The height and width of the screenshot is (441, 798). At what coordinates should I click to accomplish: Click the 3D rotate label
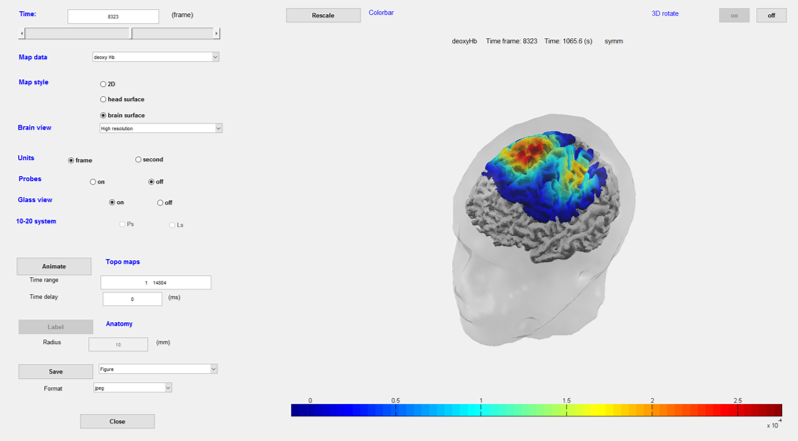point(665,14)
